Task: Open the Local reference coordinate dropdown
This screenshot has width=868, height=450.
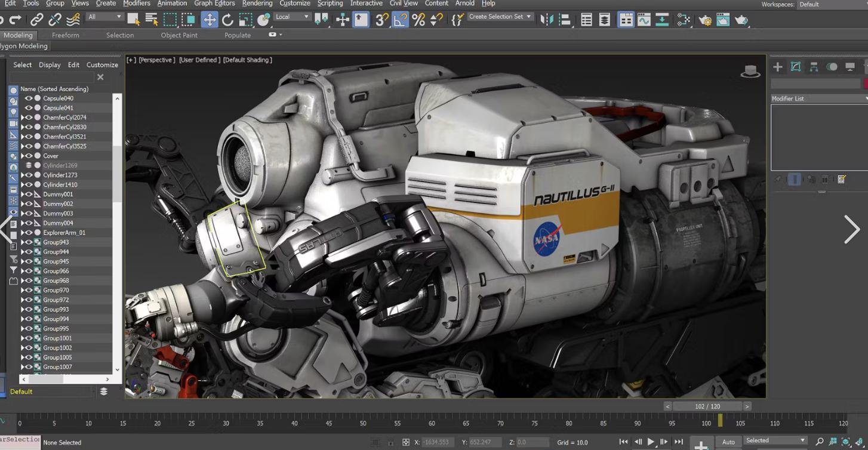Action: point(292,17)
